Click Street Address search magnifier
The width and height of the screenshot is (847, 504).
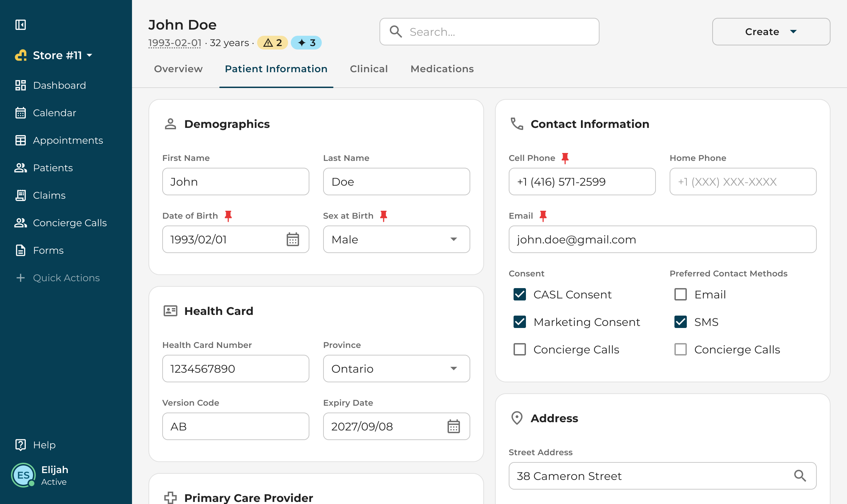pyautogui.click(x=800, y=476)
